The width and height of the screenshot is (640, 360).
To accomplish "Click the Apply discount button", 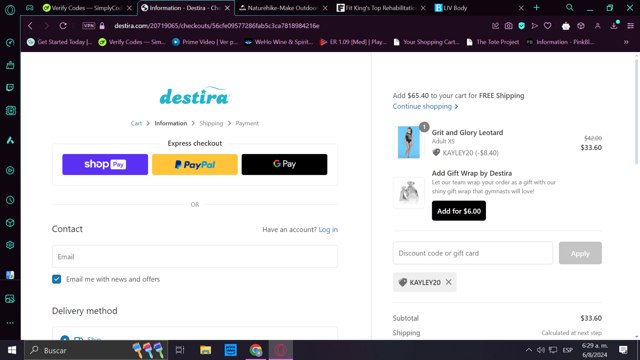I will (580, 253).
